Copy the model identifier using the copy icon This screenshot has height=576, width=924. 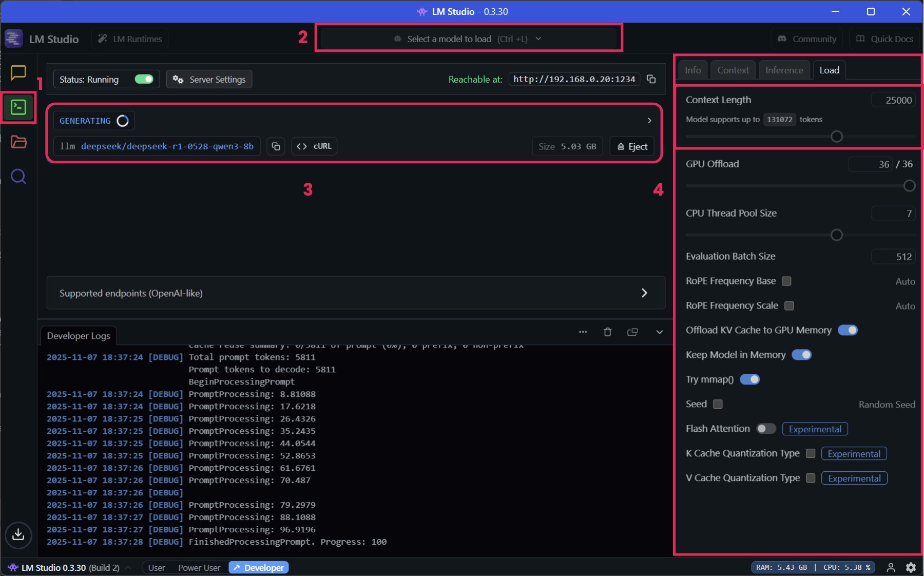(x=276, y=146)
